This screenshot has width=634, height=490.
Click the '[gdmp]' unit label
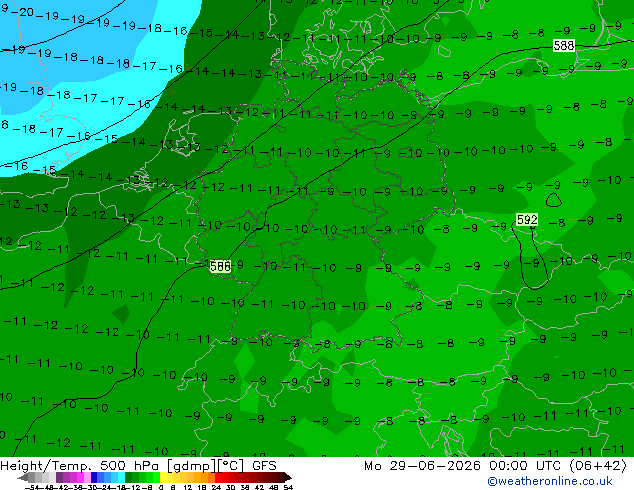click(191, 466)
